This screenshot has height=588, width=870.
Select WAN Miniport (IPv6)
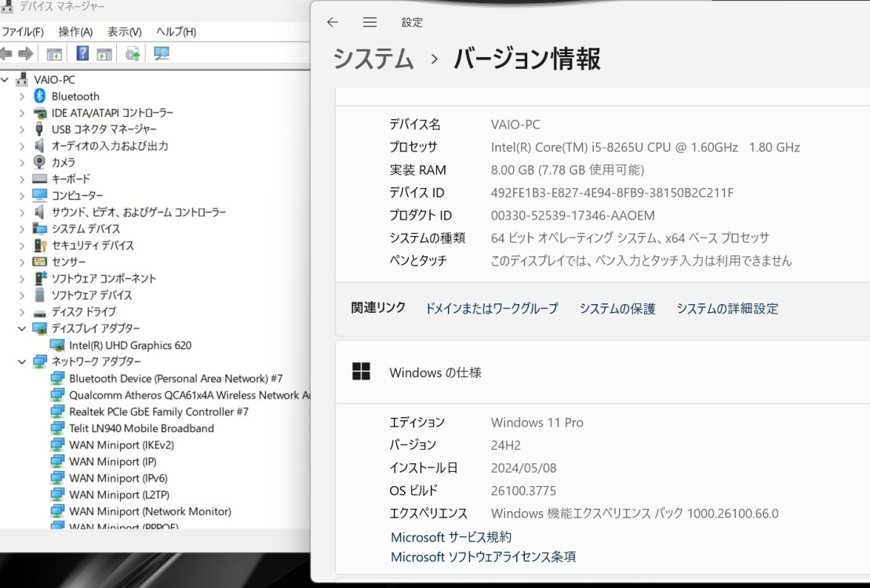click(x=118, y=478)
